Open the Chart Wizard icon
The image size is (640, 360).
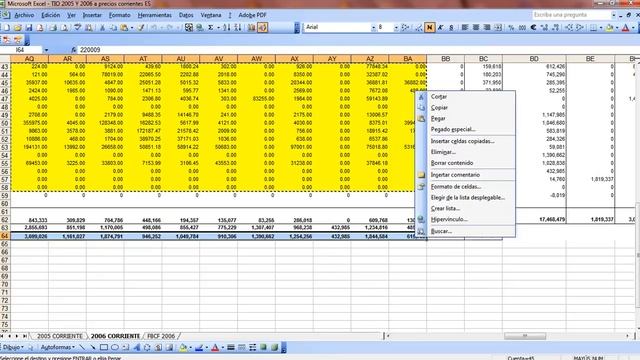click(251, 27)
